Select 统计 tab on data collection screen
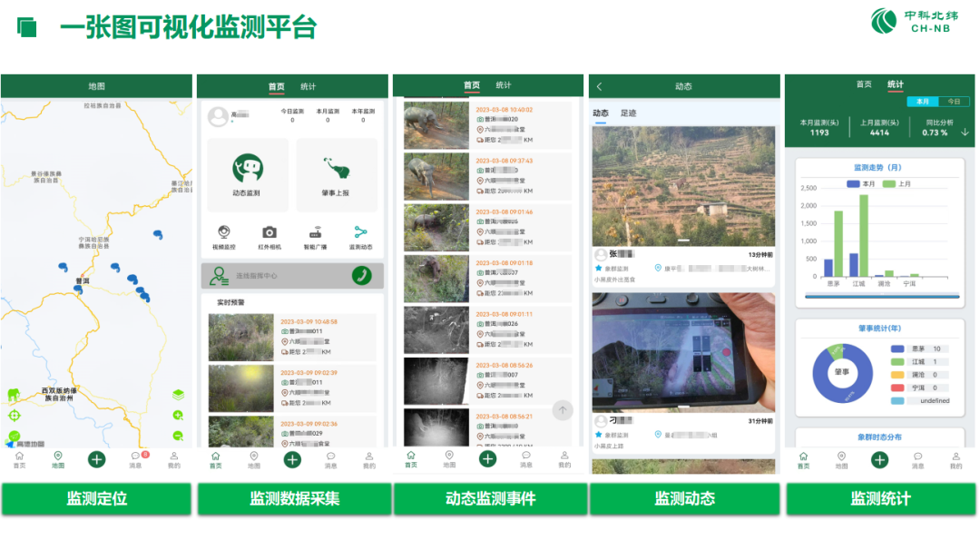Screen dimensions: 980x540 [308, 87]
